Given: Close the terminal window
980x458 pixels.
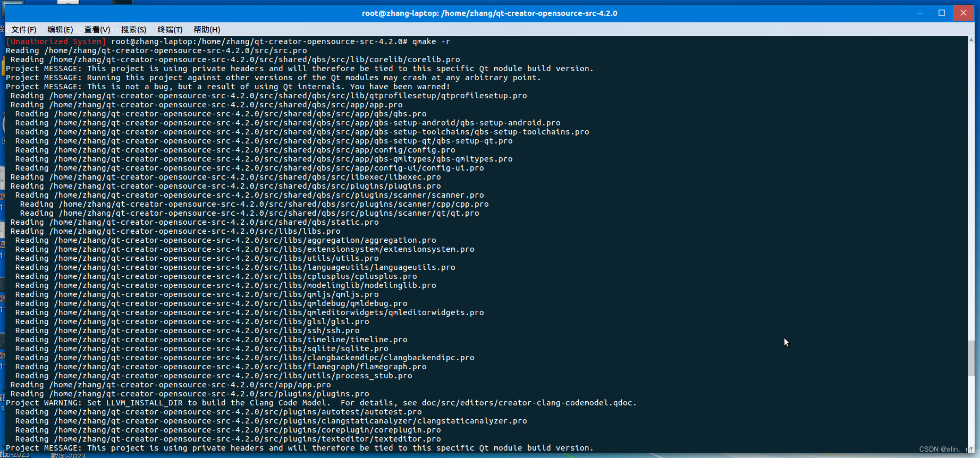Looking at the screenshot, I should (x=964, y=13).
